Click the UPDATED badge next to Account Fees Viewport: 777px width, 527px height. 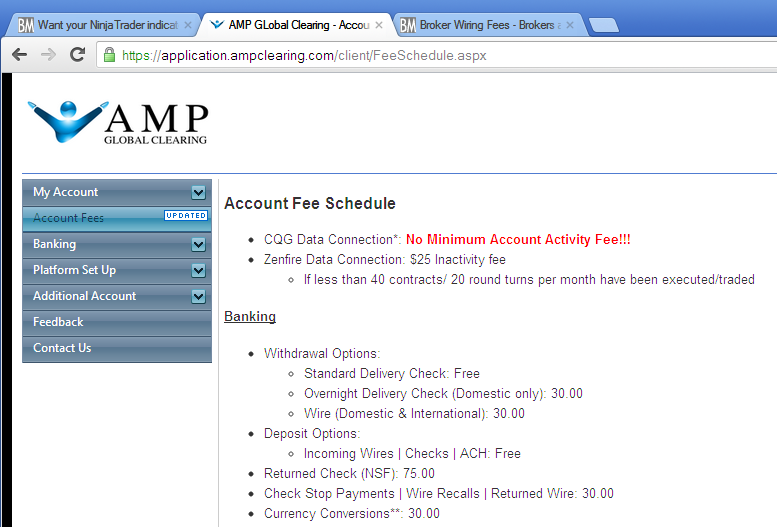(186, 215)
